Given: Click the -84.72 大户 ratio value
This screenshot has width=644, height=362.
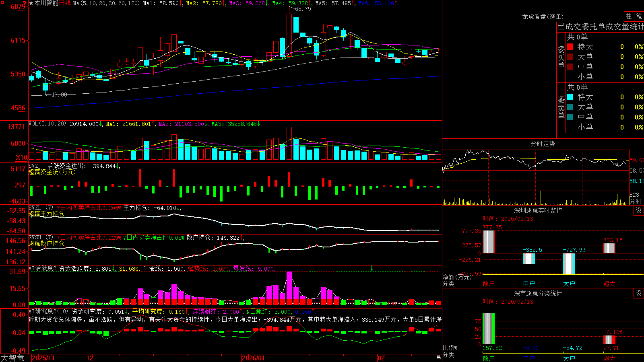Looking at the screenshot, I should (x=572, y=348).
